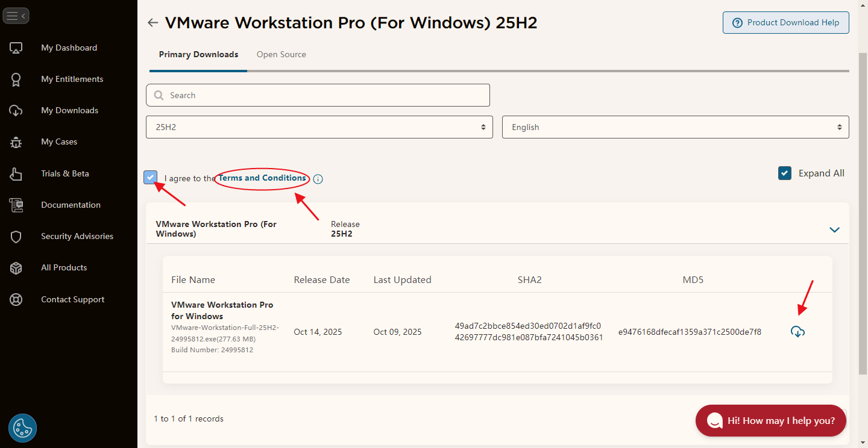Collapse the VMware Workstation Pro release section chevron

[x=834, y=229]
